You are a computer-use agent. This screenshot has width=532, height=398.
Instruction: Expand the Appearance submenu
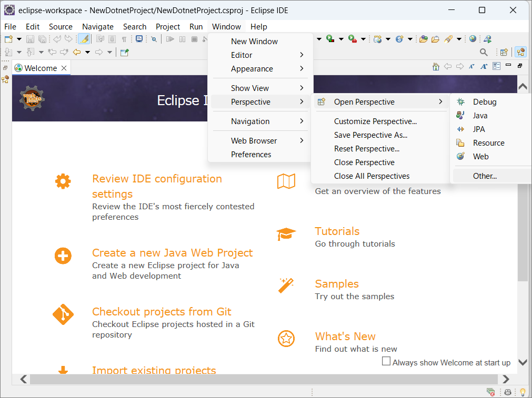[x=260, y=68]
